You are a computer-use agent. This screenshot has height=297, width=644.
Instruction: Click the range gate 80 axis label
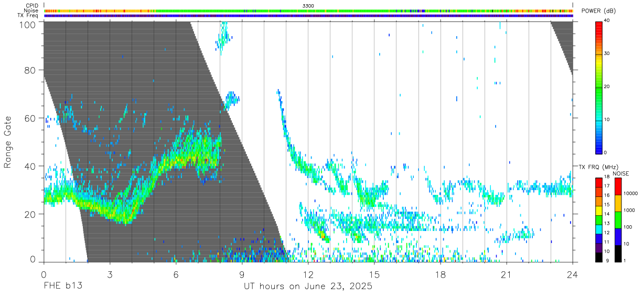[29, 70]
